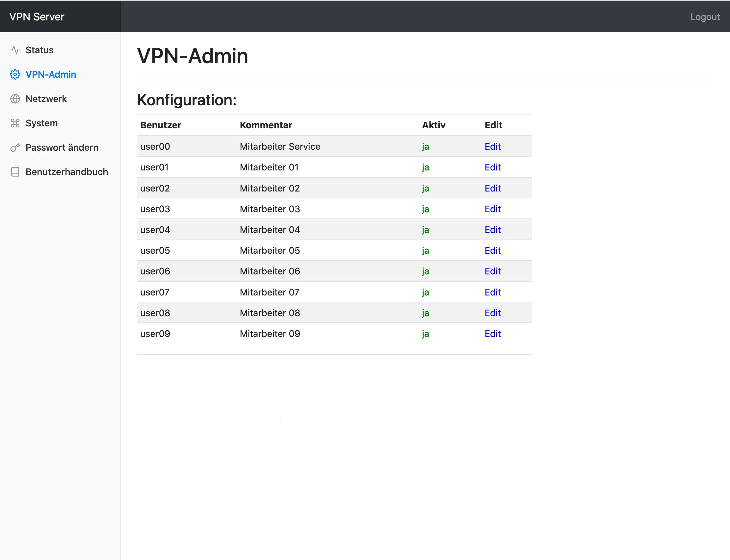Select the Passwort ändern sidebar entry
This screenshot has height=560, width=730.
pyautogui.click(x=62, y=147)
